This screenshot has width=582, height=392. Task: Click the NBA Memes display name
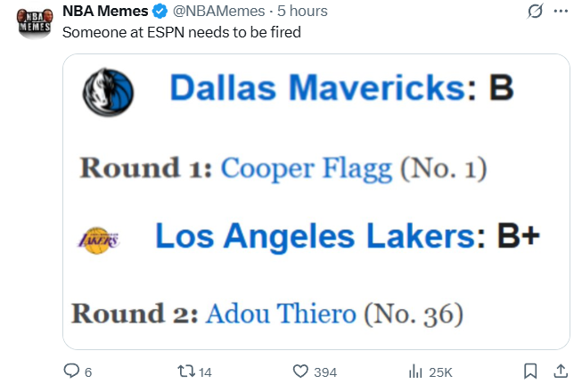(105, 12)
